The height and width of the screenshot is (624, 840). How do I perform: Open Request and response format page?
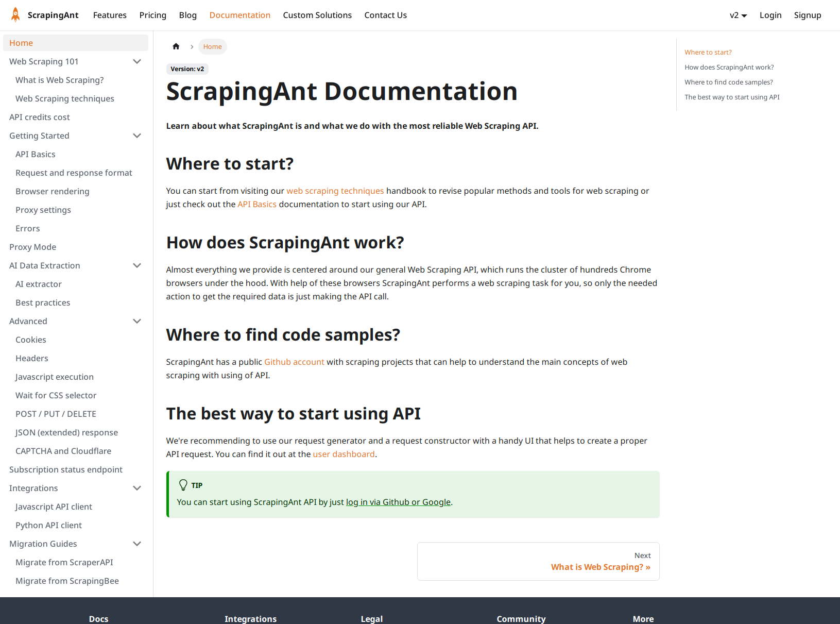coord(74,173)
